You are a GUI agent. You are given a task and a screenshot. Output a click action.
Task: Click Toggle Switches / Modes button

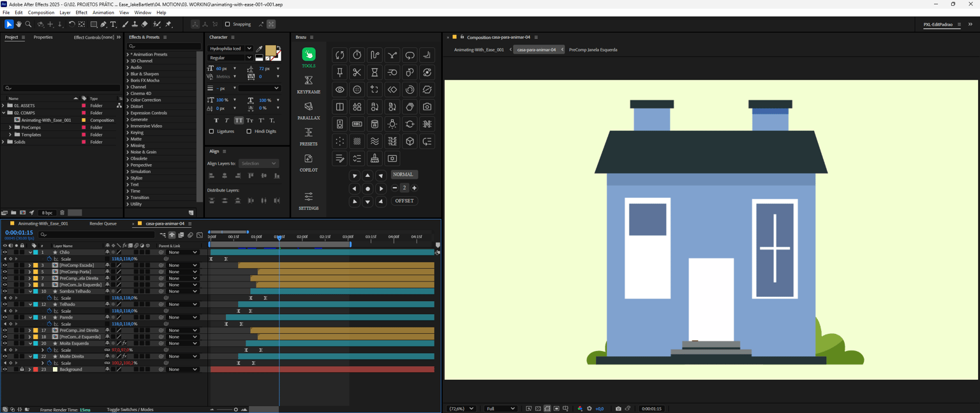click(130, 410)
